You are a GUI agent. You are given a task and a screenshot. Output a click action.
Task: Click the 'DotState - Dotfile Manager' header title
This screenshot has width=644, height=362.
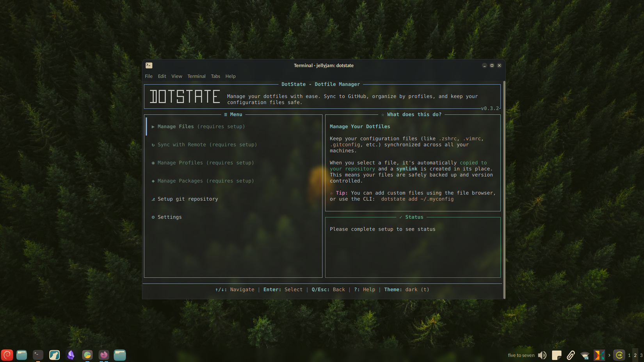320,84
